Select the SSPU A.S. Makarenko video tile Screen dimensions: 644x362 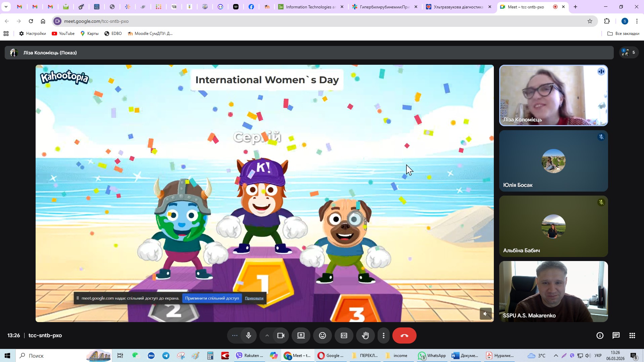tap(553, 291)
